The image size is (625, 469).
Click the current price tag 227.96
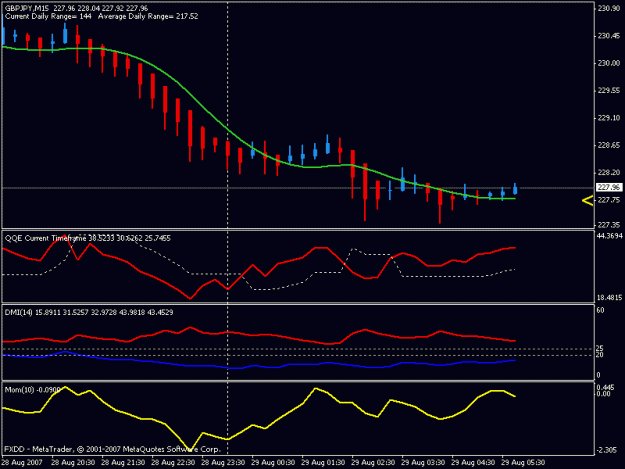[609, 187]
